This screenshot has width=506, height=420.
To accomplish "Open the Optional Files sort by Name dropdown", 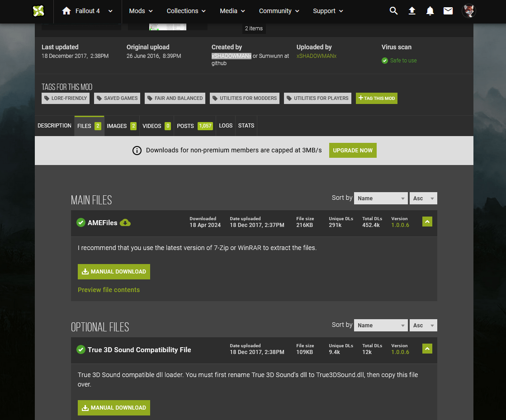I will pyautogui.click(x=381, y=326).
